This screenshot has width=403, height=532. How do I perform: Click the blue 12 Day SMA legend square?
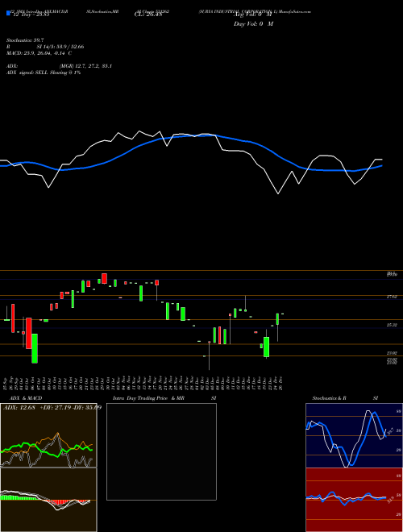tap(8, 13)
